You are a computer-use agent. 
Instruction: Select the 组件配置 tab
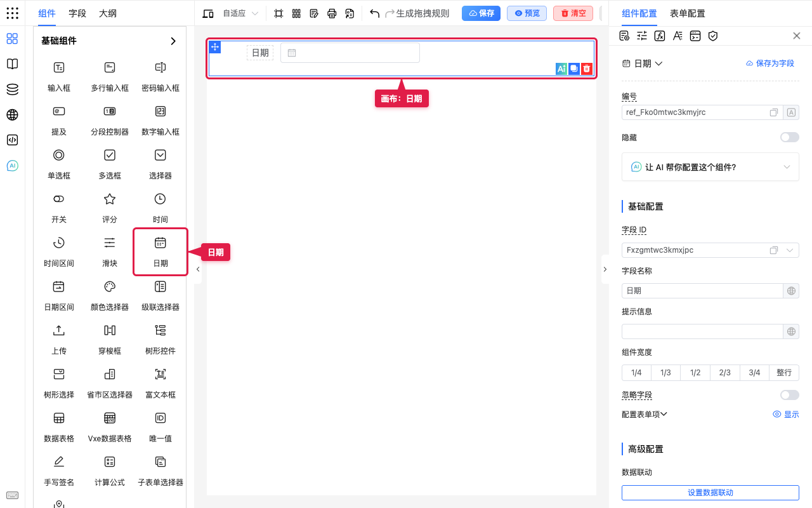click(639, 13)
